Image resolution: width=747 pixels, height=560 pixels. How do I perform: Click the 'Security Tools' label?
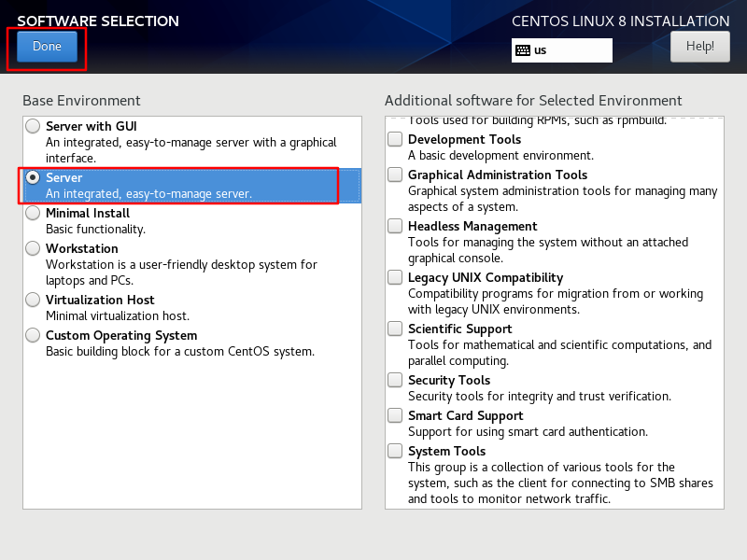[x=449, y=380]
